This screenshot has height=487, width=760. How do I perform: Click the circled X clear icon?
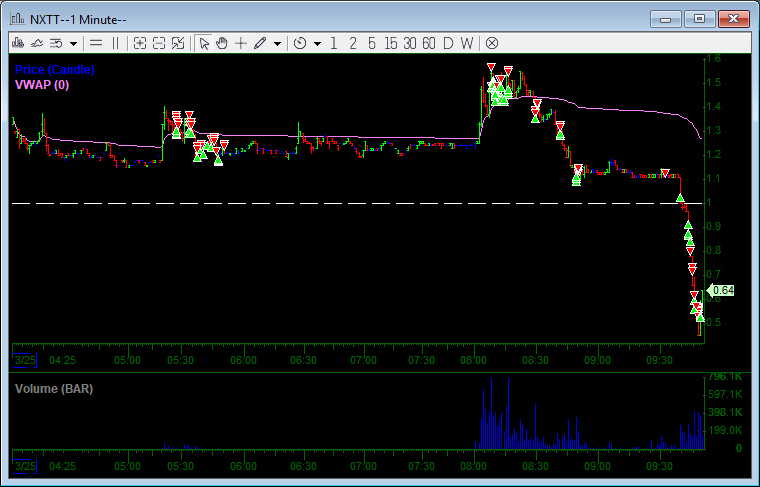pos(491,44)
